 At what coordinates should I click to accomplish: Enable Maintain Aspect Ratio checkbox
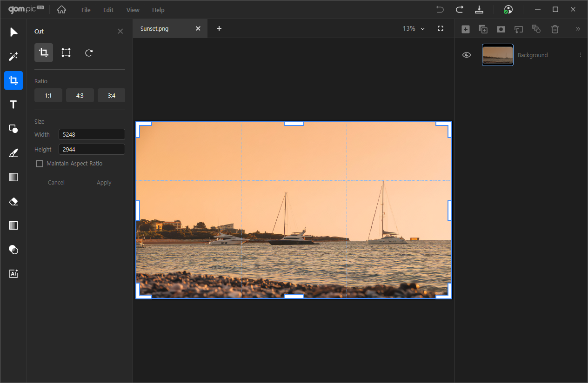[40, 164]
